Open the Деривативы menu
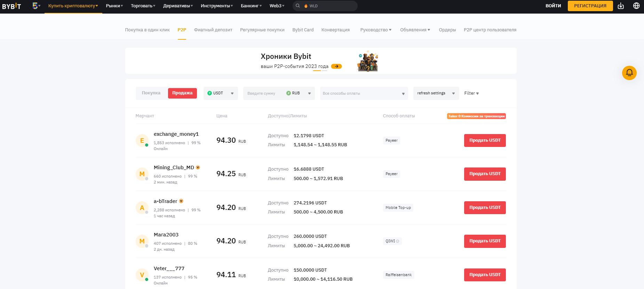The height and width of the screenshot is (289, 644). pos(178,6)
